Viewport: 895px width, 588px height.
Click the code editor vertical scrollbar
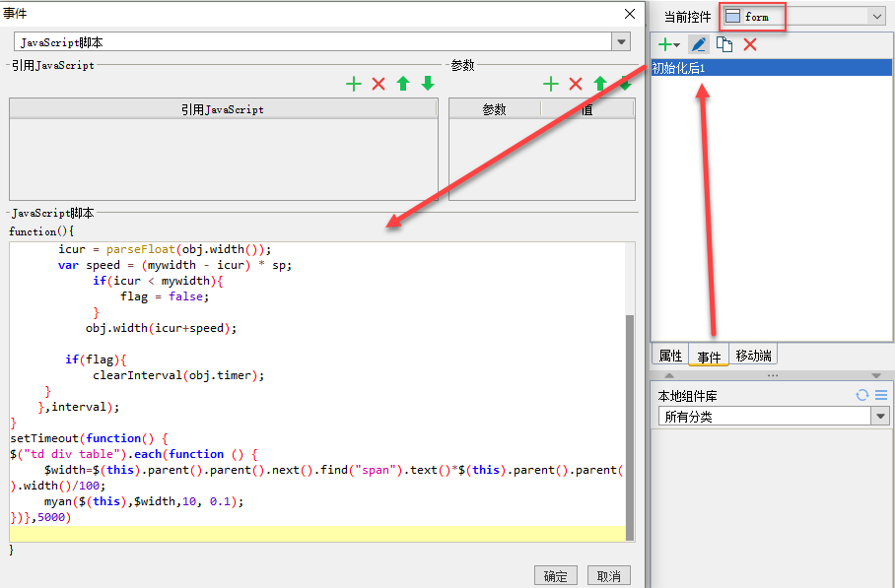[630, 426]
